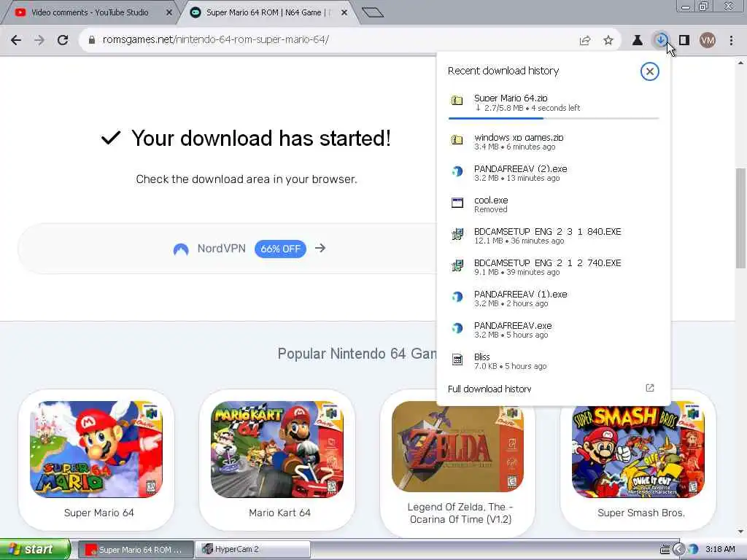Click the PANDAFREEAV (1).exe icon
The width and height of the screenshot is (747, 560).
click(x=457, y=297)
